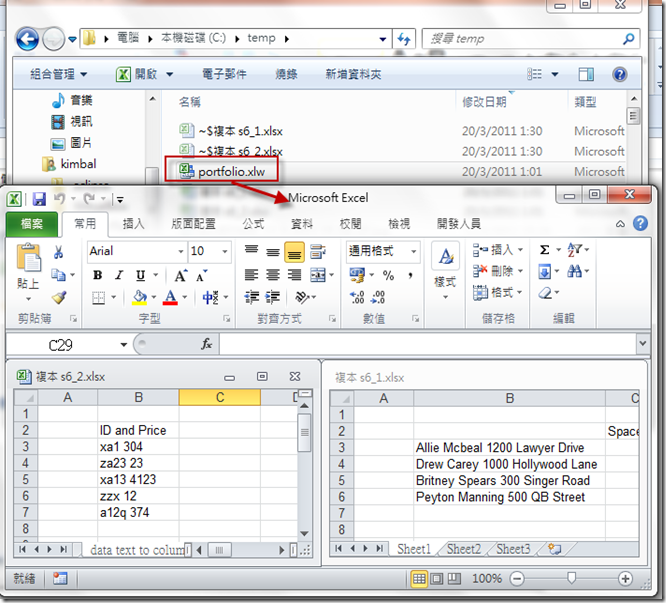Open the Styles (樣式) gallery
The width and height of the screenshot is (666, 603).
[445, 270]
